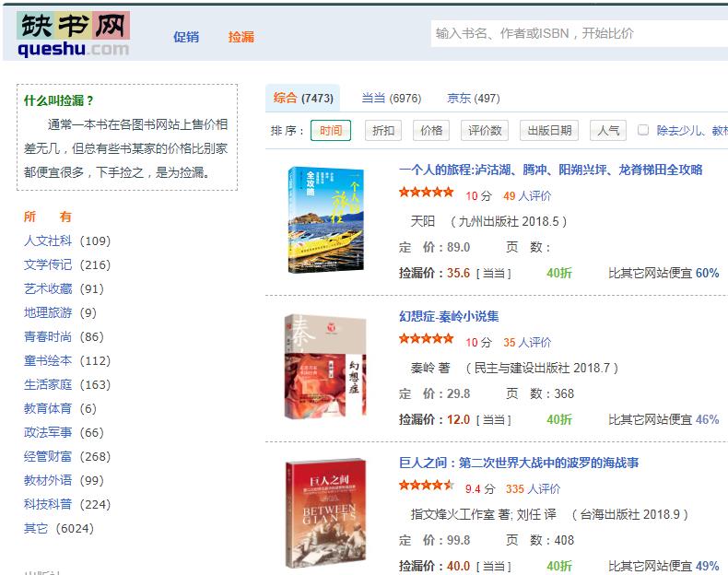Open the 幻想症-秦岭小说集 title link

[449, 316]
